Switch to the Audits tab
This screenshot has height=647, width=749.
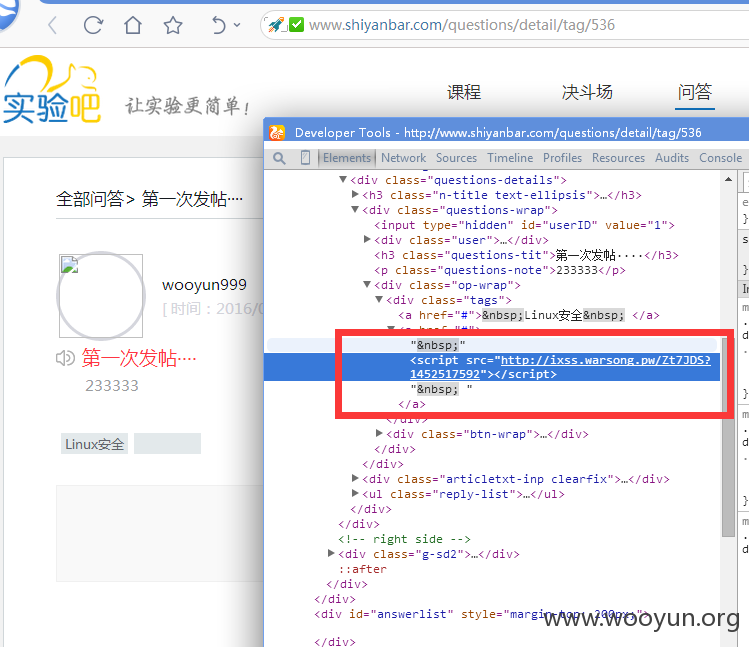point(672,158)
